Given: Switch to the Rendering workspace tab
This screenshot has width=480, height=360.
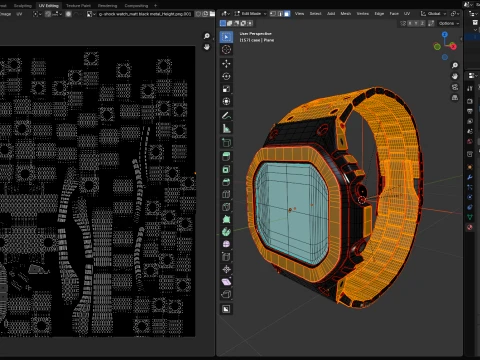Looking at the screenshot, I should (107, 6).
